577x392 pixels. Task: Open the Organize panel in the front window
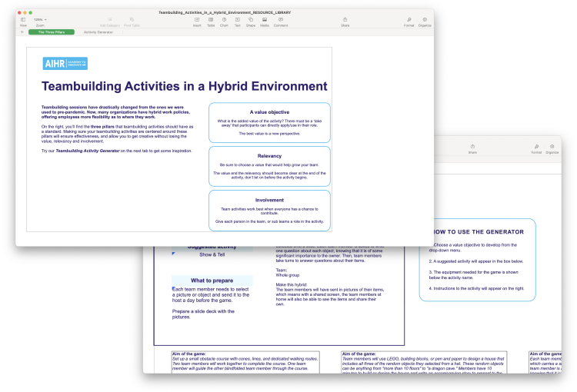pos(425,19)
